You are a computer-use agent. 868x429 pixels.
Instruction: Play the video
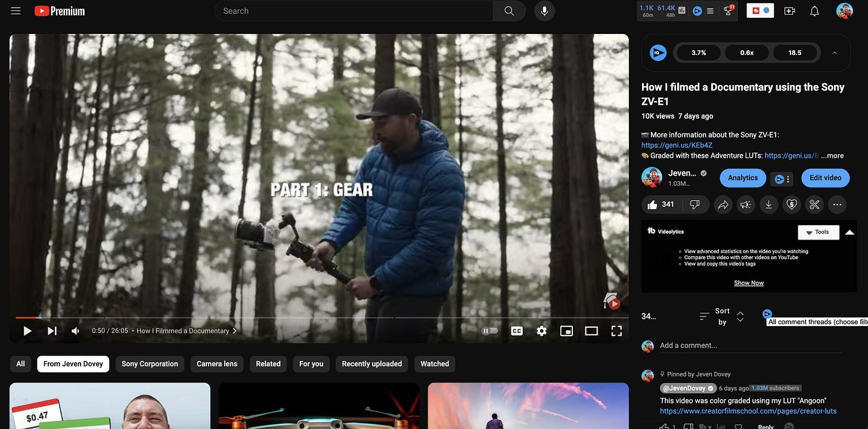[x=27, y=331]
